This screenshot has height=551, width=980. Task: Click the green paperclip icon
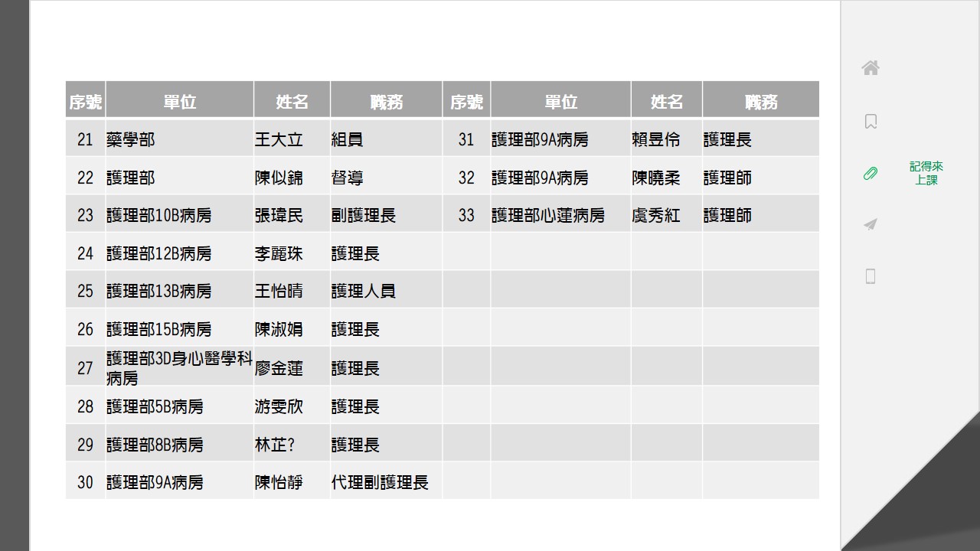(871, 173)
